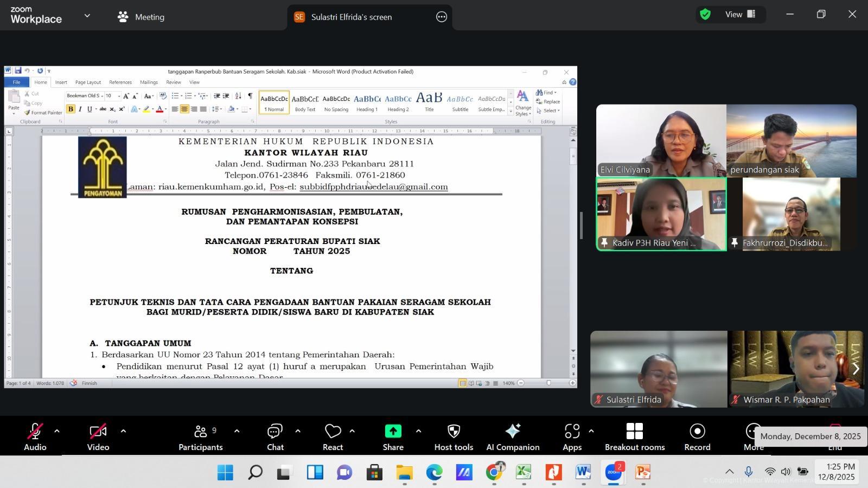Expand share options arrow beside Share
868x488 pixels.
point(418,432)
